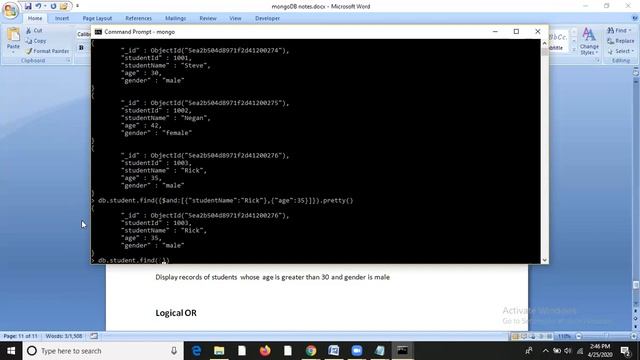Open the Developer ribbon tab
The image size is (640, 360).
tap(267, 18)
